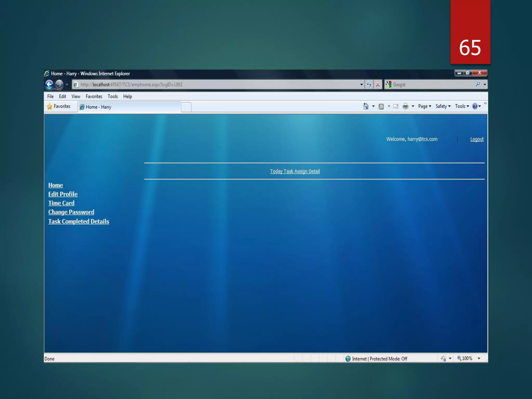Click the search magnifier icon

(x=478, y=84)
